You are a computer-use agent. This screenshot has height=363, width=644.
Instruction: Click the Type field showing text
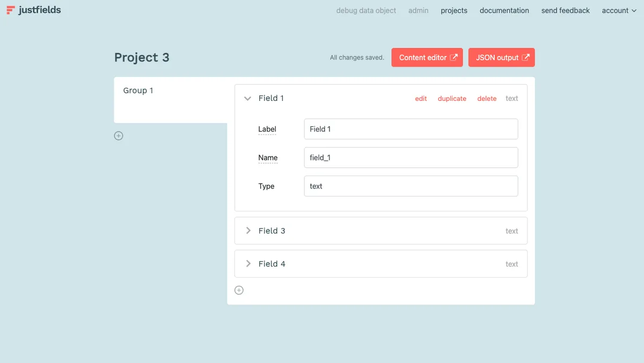pyautogui.click(x=411, y=186)
